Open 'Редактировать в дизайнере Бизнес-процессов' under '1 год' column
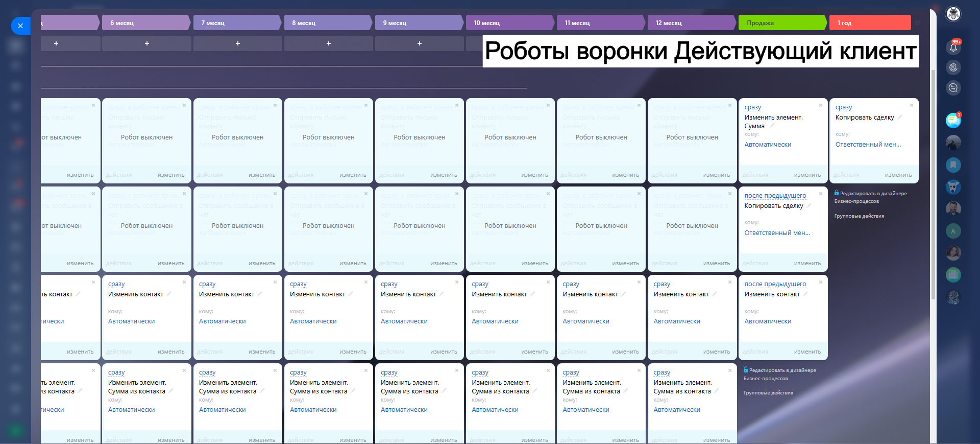The image size is (980, 444). pyautogui.click(x=873, y=197)
